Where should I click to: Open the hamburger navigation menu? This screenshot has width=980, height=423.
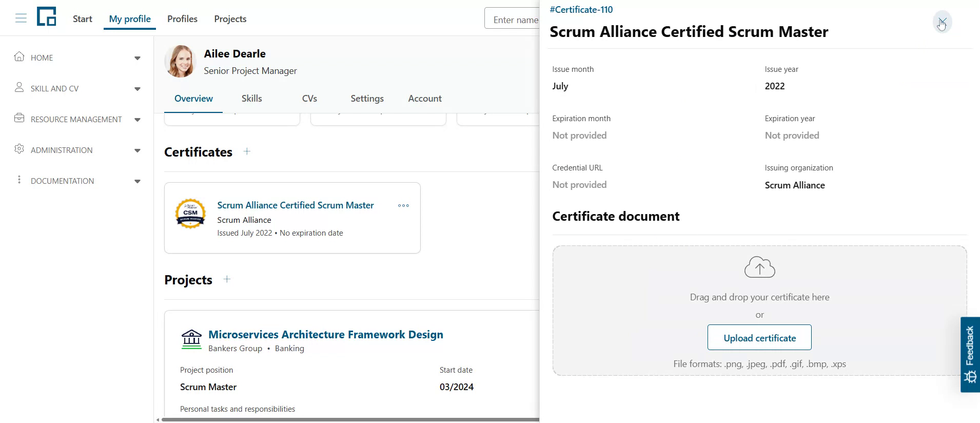[x=21, y=19]
